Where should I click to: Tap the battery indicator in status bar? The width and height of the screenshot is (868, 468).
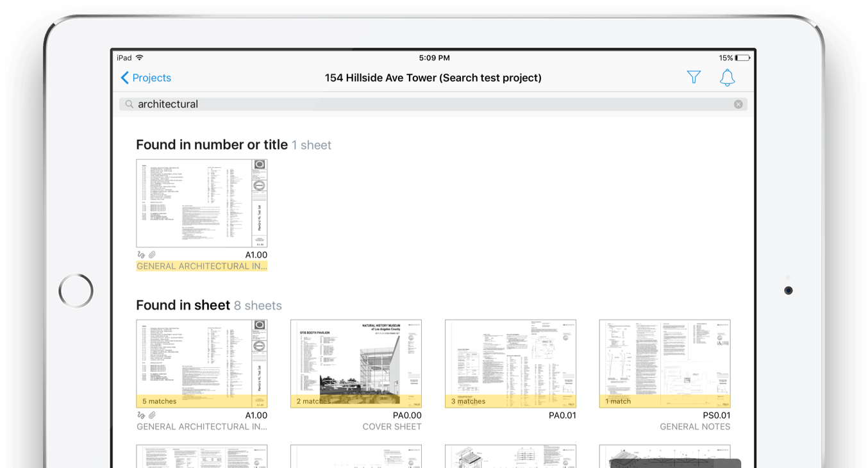coord(742,58)
